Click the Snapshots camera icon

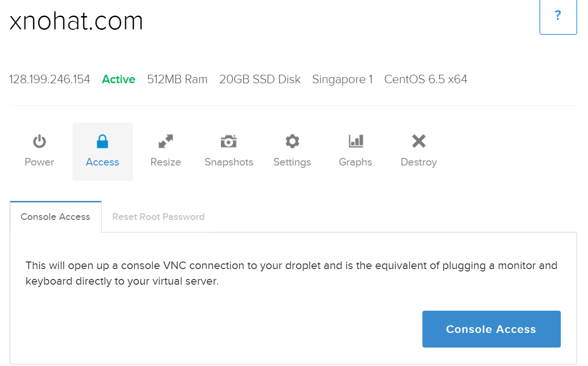pos(228,141)
